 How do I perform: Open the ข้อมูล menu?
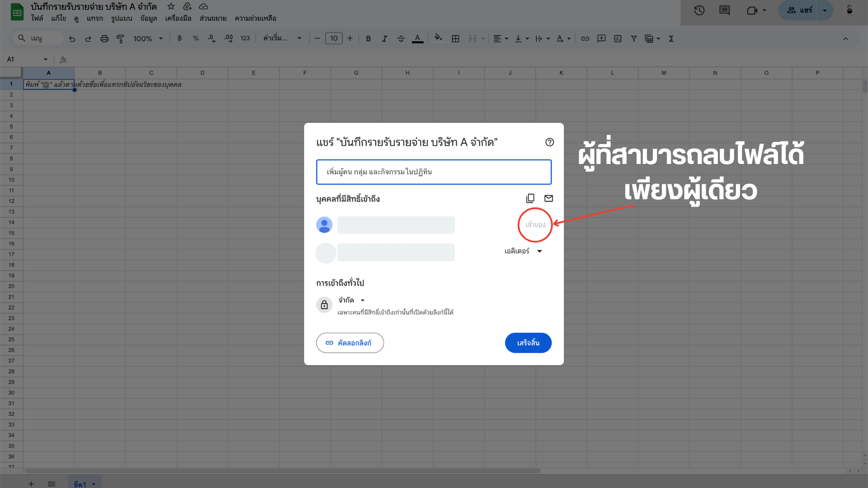click(148, 19)
